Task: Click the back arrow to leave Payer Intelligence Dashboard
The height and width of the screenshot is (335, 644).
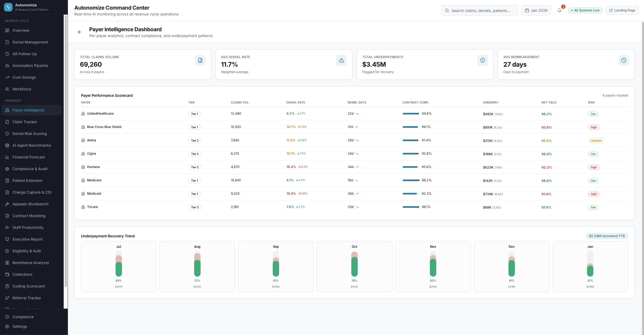Action: click(79, 32)
